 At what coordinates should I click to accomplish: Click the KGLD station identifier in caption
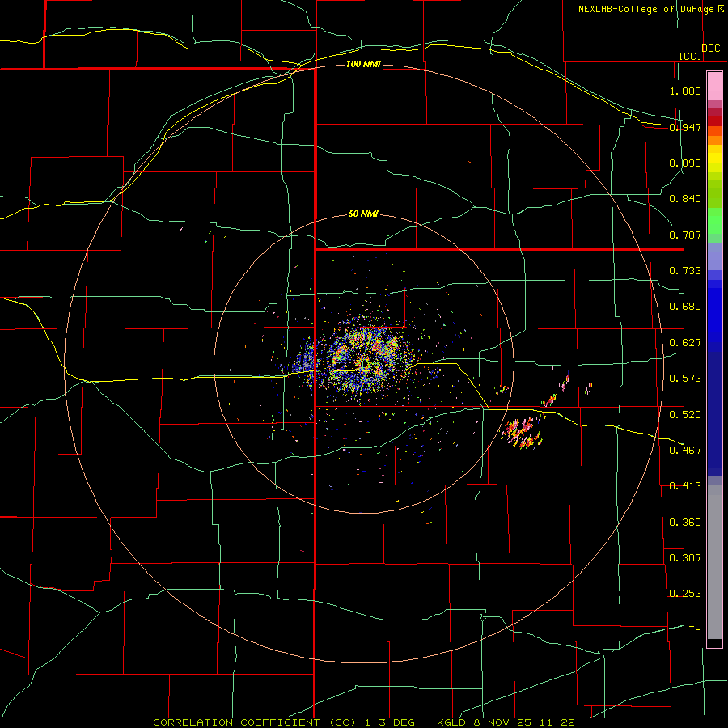tap(451, 722)
